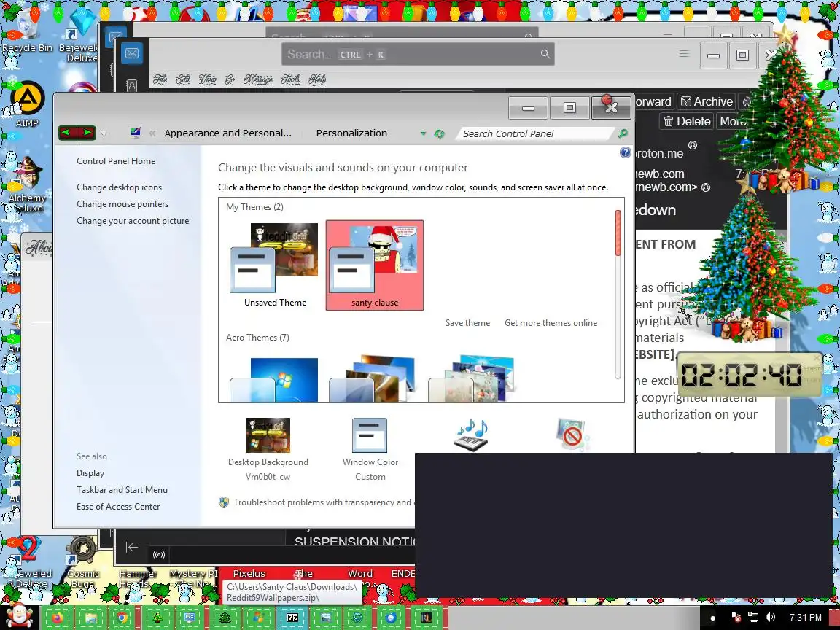Open recent pages dropdown beside the navigation arrows
The width and height of the screenshot is (840, 630).
click(x=104, y=133)
